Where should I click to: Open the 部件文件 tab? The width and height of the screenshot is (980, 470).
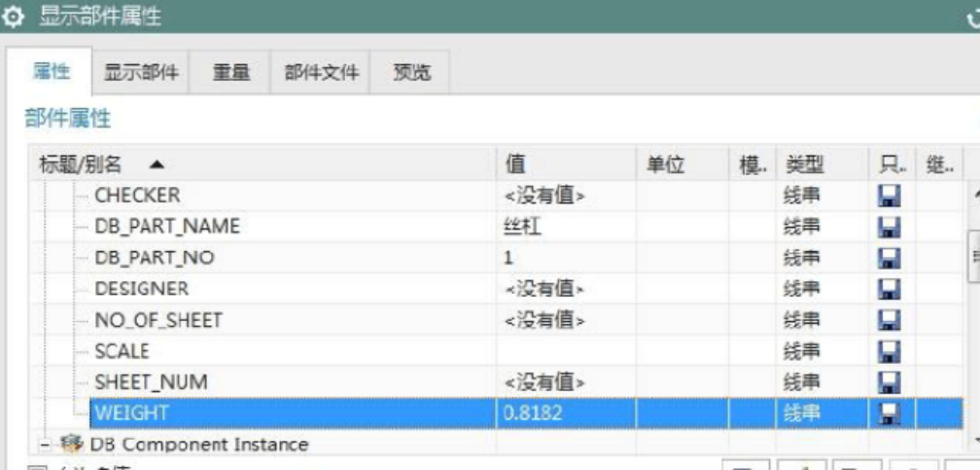[x=321, y=73]
